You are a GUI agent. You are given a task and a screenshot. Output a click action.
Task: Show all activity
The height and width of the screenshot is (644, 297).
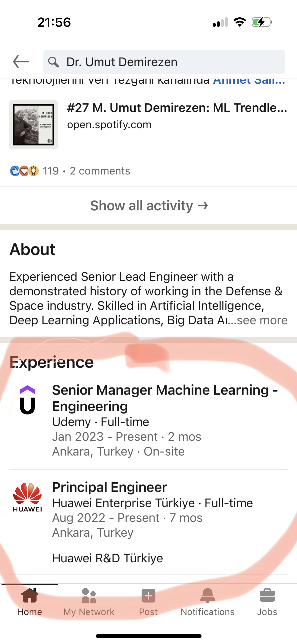(149, 206)
